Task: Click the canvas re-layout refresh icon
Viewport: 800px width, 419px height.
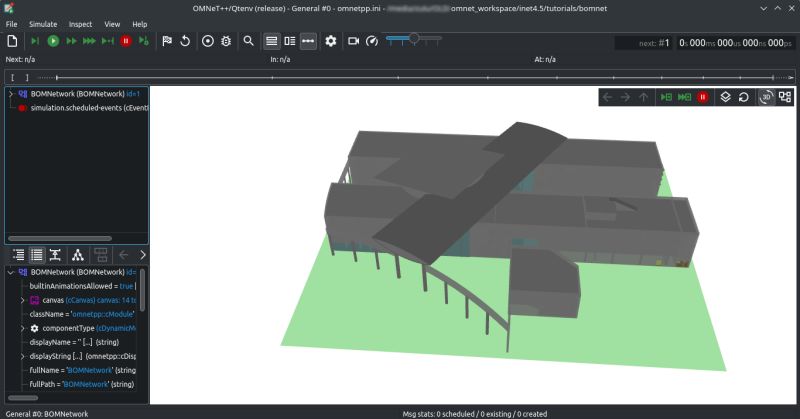Action: (x=744, y=97)
